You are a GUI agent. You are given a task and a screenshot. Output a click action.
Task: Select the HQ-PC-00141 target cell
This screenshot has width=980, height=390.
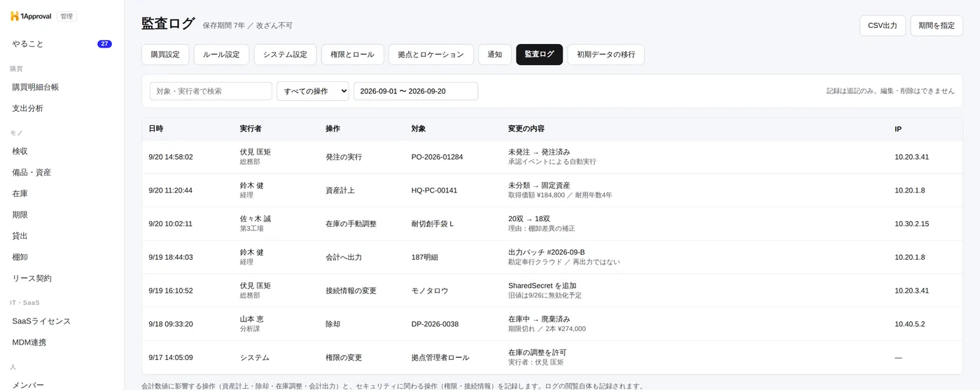click(434, 190)
